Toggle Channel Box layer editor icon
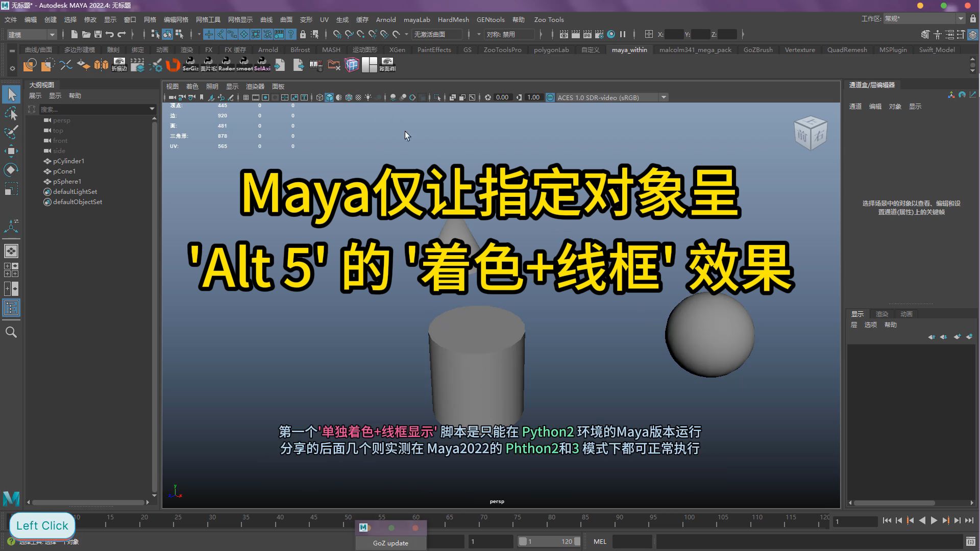Viewport: 980px width, 551px height. point(973,34)
